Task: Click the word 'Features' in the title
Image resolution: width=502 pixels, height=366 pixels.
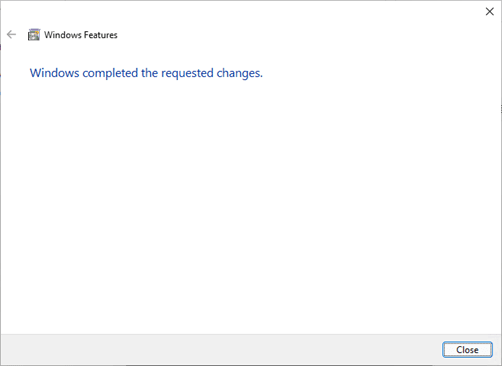Action: pos(101,35)
